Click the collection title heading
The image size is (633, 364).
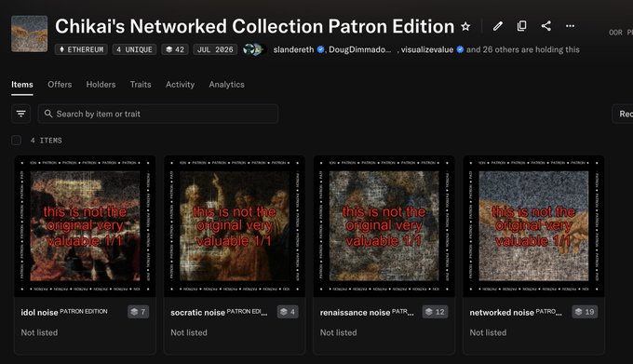pos(255,27)
